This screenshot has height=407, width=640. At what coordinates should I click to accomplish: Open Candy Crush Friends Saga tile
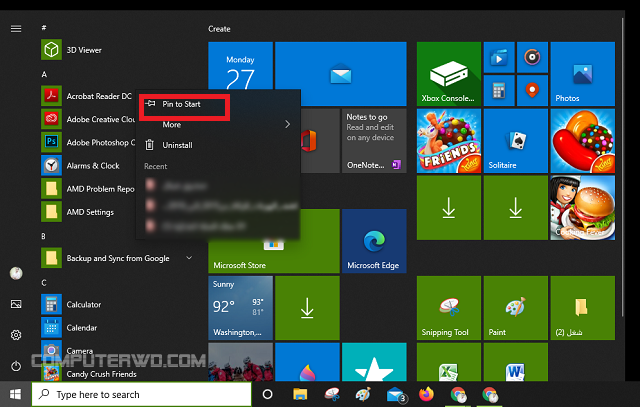(449, 140)
